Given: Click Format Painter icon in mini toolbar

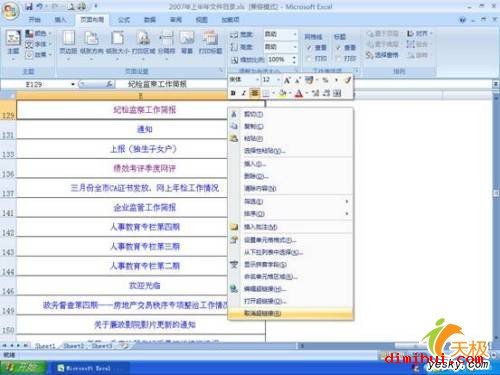Looking at the screenshot, I should click(347, 80).
